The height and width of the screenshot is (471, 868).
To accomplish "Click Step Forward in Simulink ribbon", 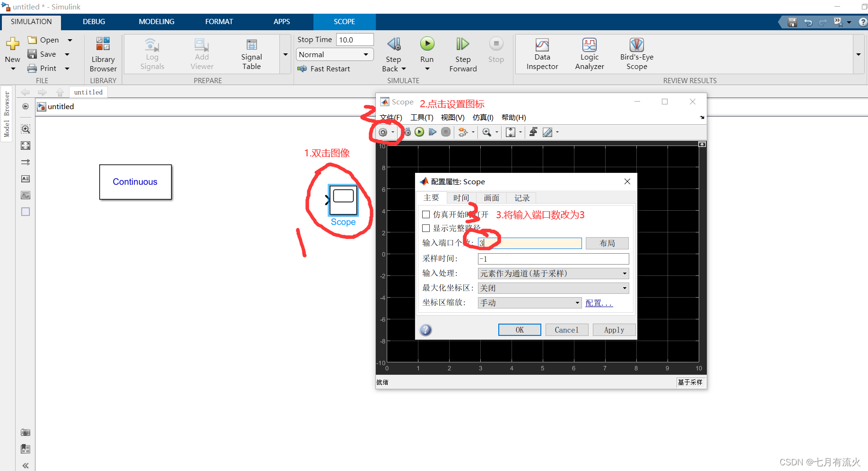I will click(x=463, y=44).
